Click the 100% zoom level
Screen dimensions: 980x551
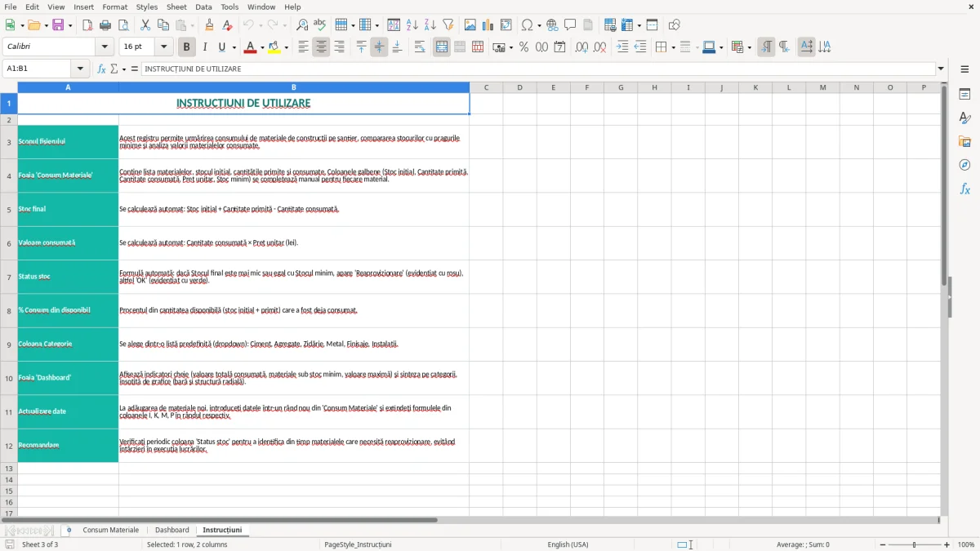pyautogui.click(x=966, y=544)
